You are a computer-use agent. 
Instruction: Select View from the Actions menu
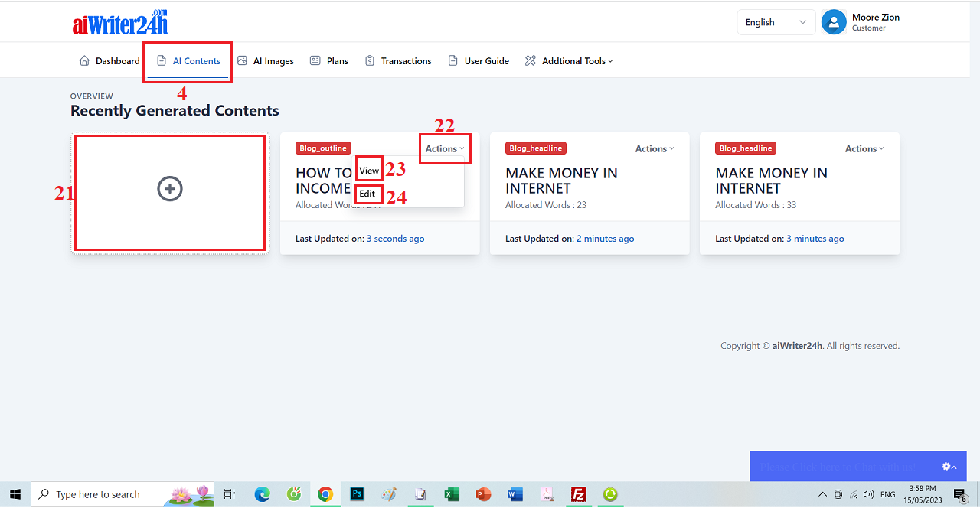[369, 171]
